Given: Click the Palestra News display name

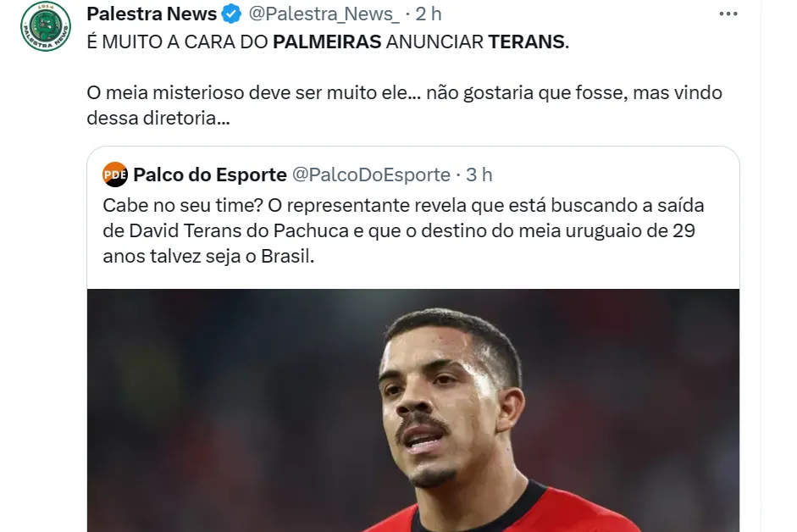Looking at the screenshot, I should pos(152,14).
